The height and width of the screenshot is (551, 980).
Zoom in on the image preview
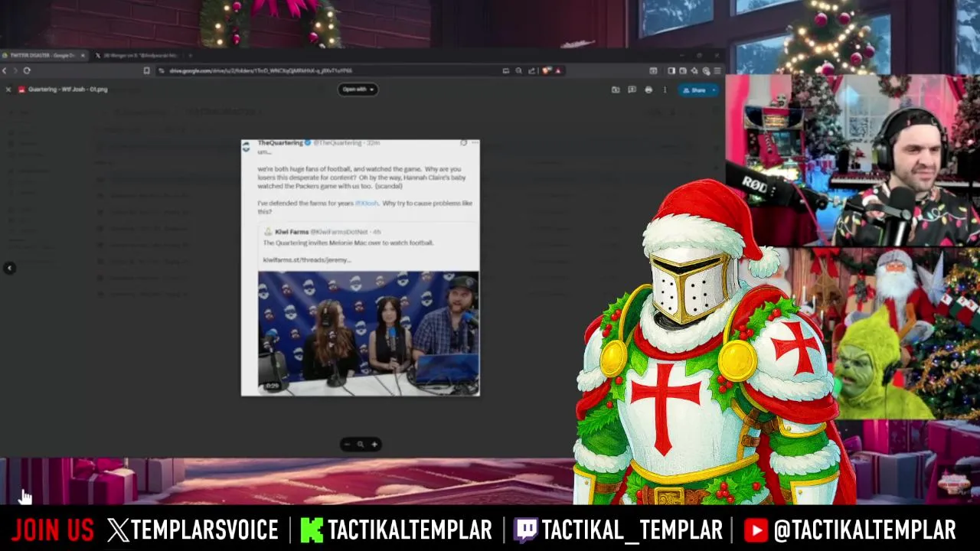coord(374,444)
